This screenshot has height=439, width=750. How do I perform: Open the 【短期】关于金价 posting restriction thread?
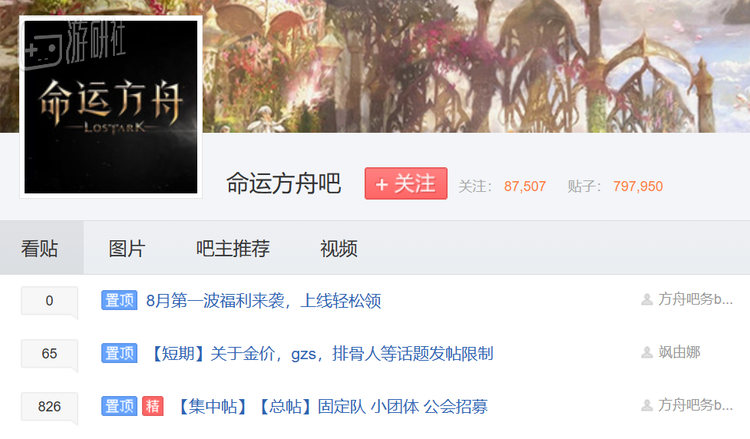click(321, 354)
